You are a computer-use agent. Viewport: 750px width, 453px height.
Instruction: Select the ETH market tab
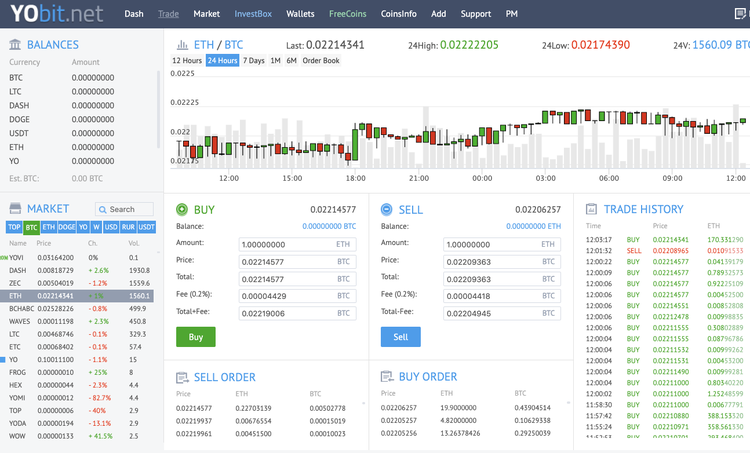click(48, 227)
